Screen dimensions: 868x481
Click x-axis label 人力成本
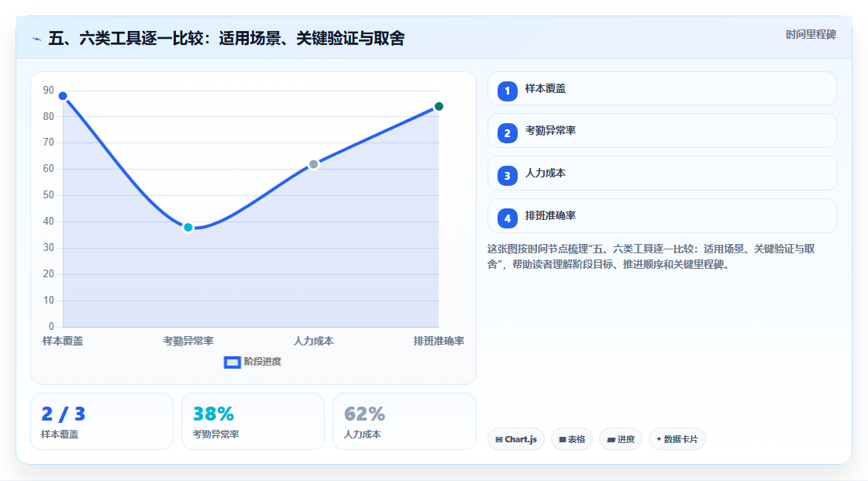tap(313, 341)
